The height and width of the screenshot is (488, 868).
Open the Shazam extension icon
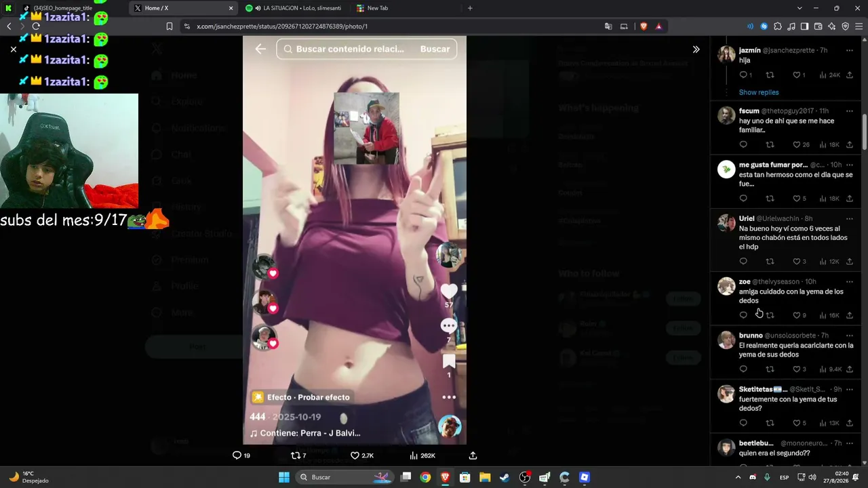[x=764, y=26]
